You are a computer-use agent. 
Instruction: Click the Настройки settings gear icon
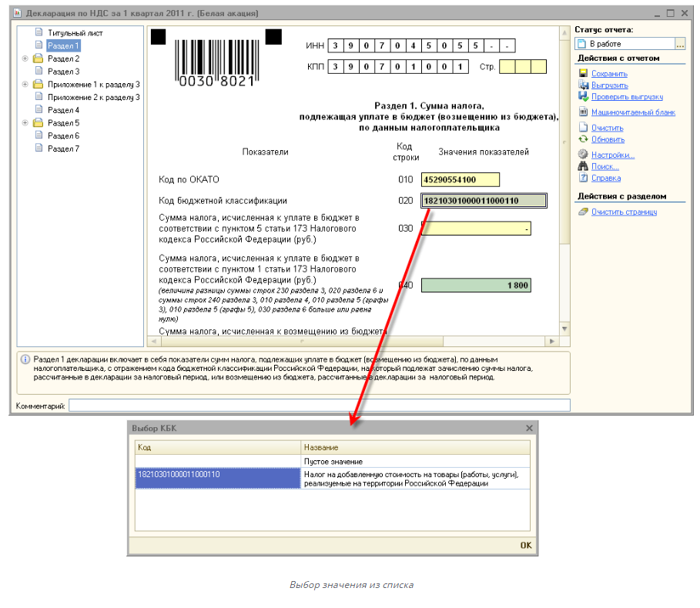(583, 155)
